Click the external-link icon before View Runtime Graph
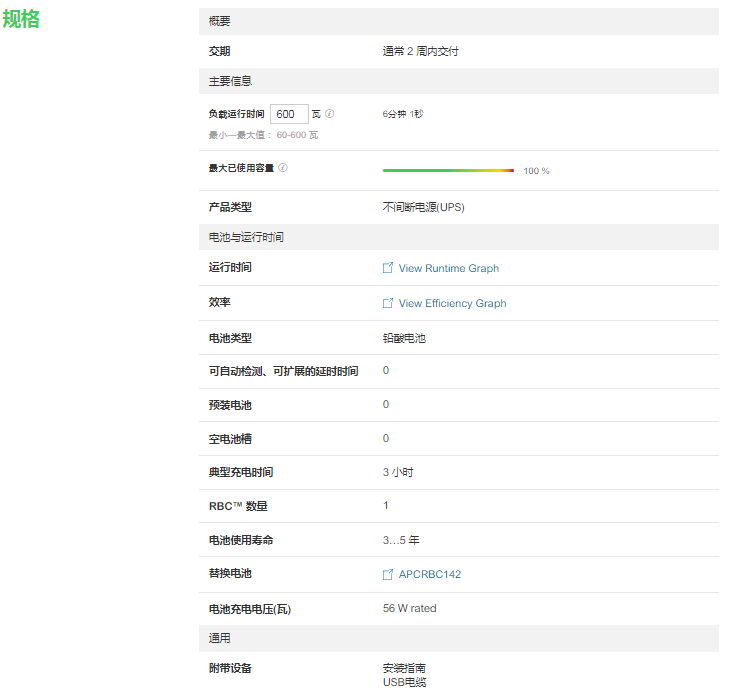 click(x=388, y=268)
